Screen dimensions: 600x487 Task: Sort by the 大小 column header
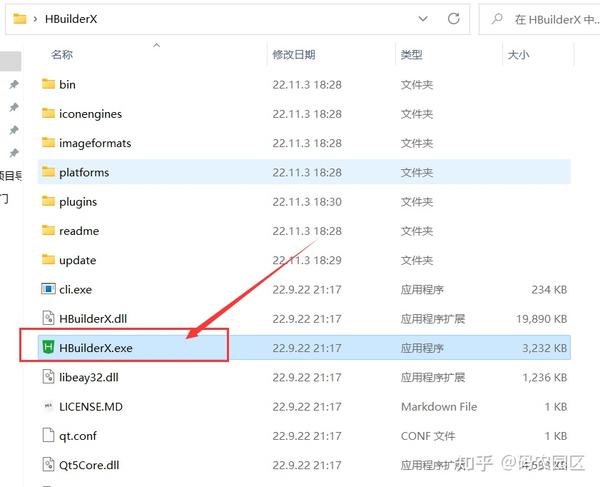point(518,55)
